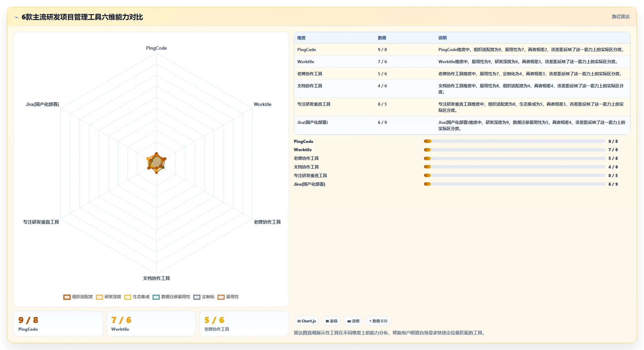Click the 5 / 6 value beside the progress bar
The image size is (644, 350).
[613, 158]
